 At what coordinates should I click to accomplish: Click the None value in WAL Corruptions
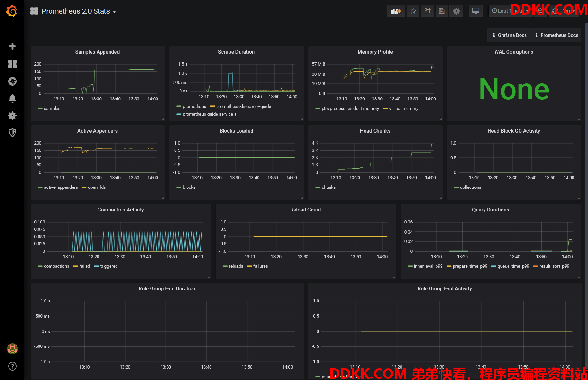click(514, 89)
